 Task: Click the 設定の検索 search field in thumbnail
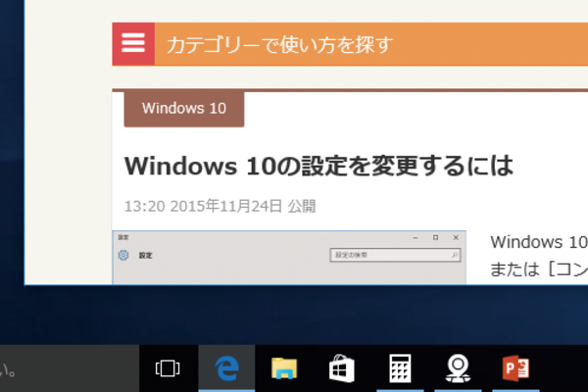tap(395, 255)
